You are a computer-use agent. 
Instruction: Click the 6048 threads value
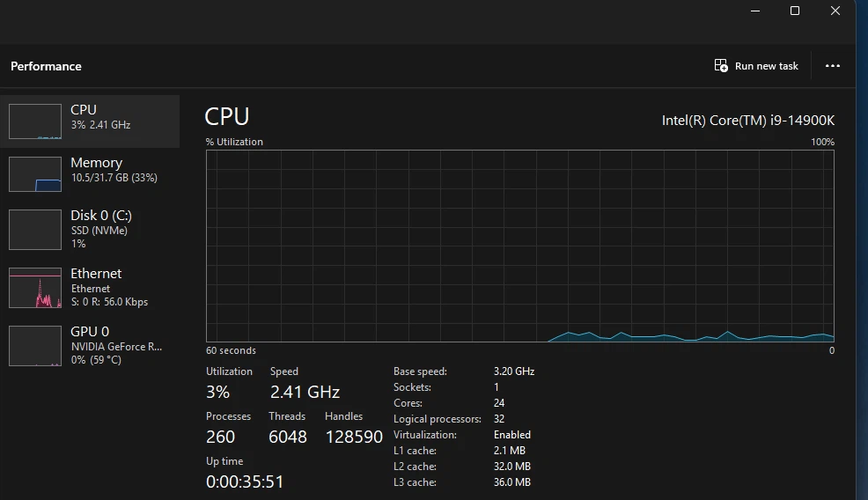(287, 437)
